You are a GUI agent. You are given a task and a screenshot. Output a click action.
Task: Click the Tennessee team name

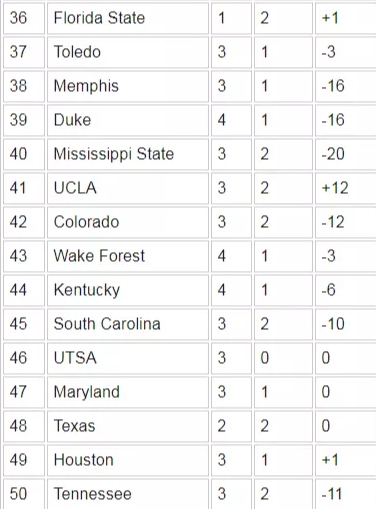(x=93, y=494)
